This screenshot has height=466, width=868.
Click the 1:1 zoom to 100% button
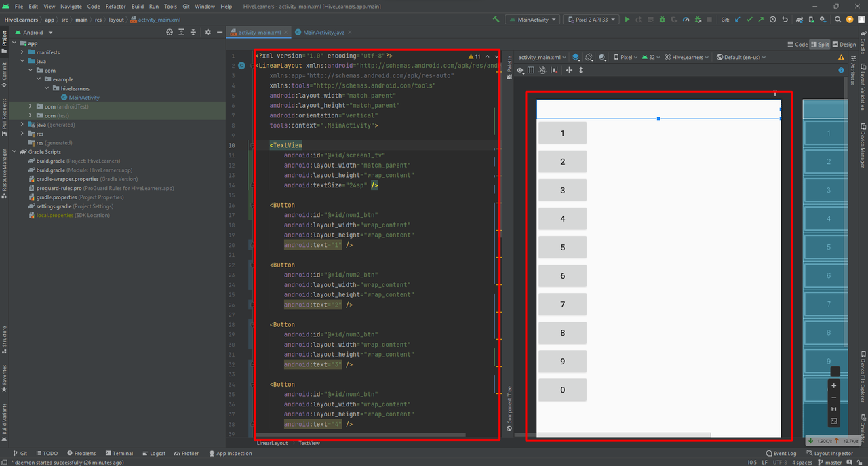point(834,409)
